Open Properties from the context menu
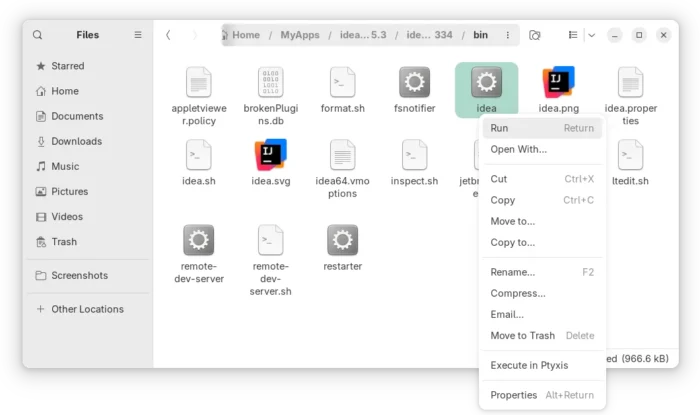The height and width of the screenshot is (415, 700). pos(513,395)
